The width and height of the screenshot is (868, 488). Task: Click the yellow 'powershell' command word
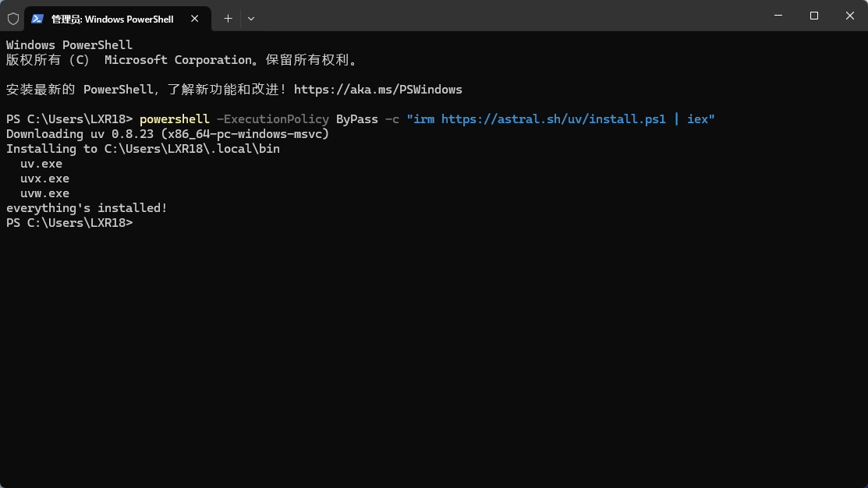click(x=175, y=119)
